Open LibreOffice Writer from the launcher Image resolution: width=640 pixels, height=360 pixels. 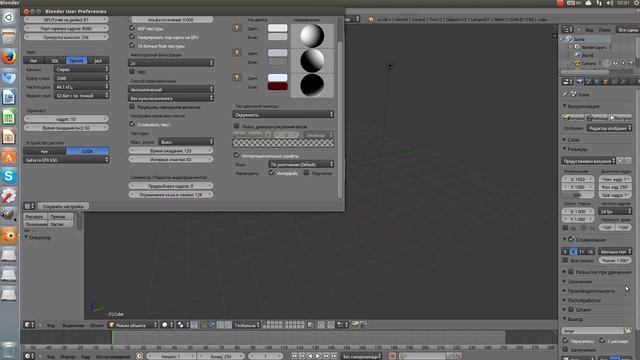click(x=9, y=97)
